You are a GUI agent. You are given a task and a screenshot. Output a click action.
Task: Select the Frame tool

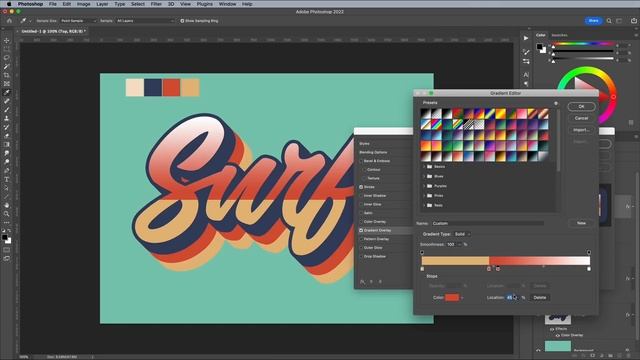click(7, 84)
